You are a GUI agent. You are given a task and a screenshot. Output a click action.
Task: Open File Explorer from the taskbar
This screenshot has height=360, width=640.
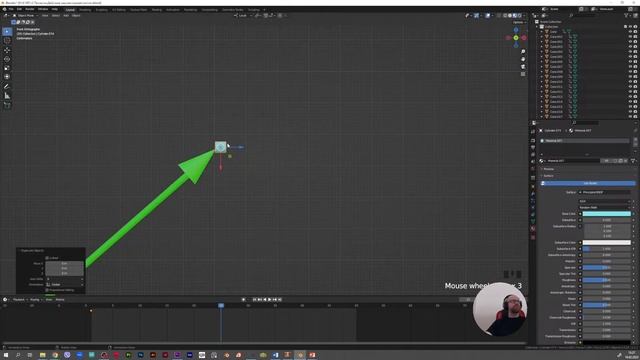(42, 355)
